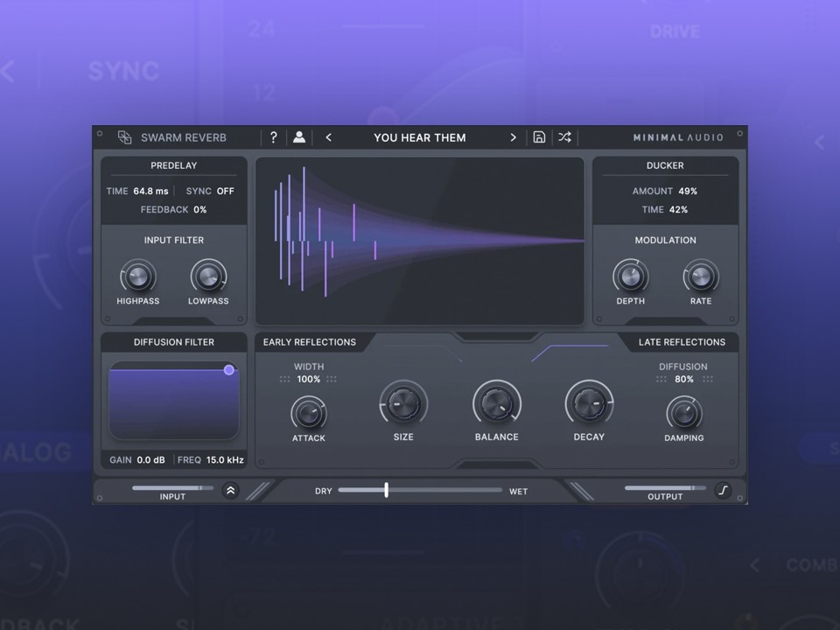Image resolution: width=840 pixels, height=630 pixels.
Task: Open the user account icon
Action: coord(299,137)
